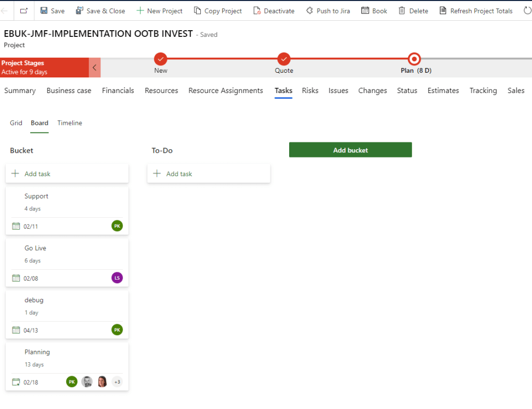Image resolution: width=532 pixels, height=409 pixels.
Task: Click the debug task due date 04/13
Action: [x=31, y=330]
